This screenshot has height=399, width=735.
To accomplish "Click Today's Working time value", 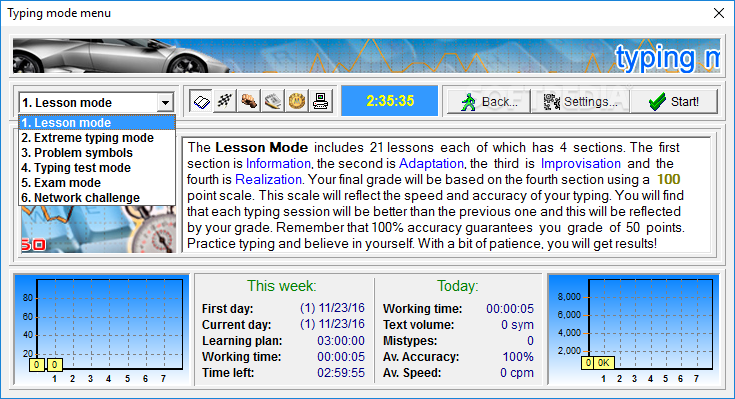I will pyautogui.click(x=510, y=309).
